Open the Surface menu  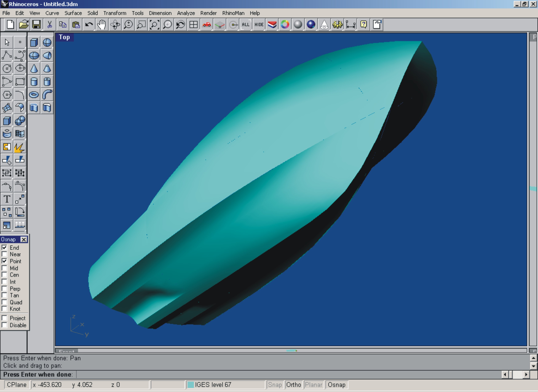[x=73, y=13]
